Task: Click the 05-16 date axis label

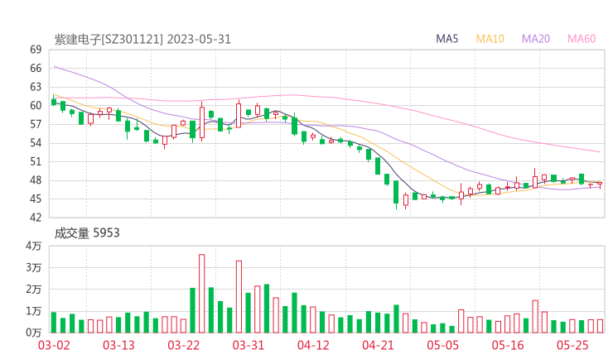Action: [x=508, y=345]
